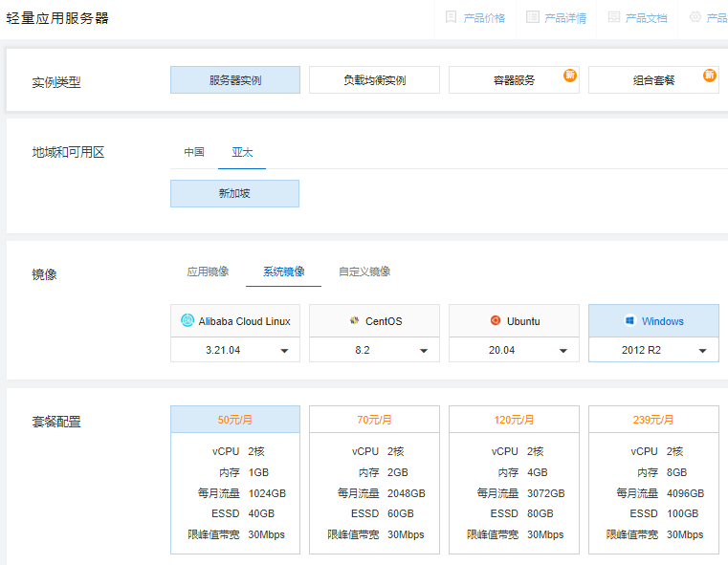Image resolution: width=728 pixels, height=565 pixels.
Task: Click the 4096GB monthly traffic value
Action: (x=686, y=493)
